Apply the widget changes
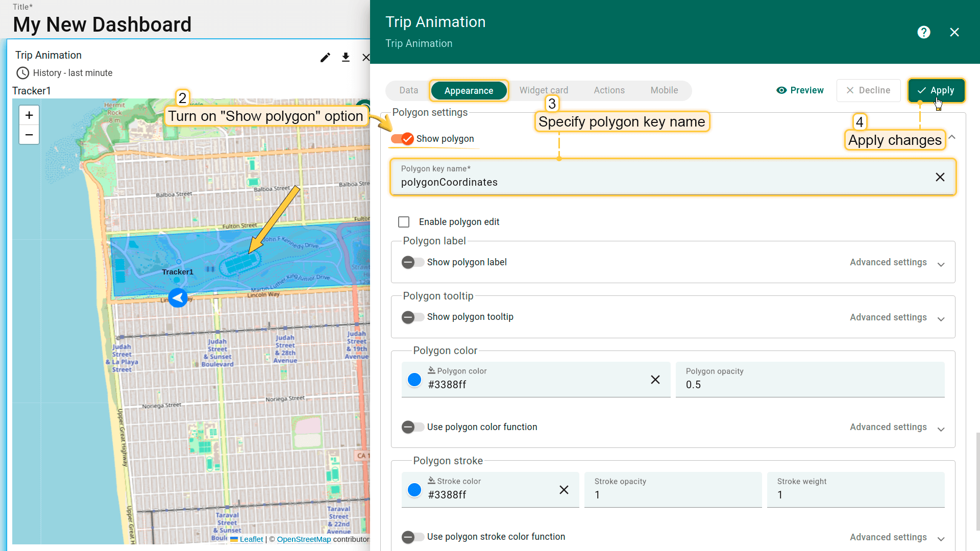 936,90
